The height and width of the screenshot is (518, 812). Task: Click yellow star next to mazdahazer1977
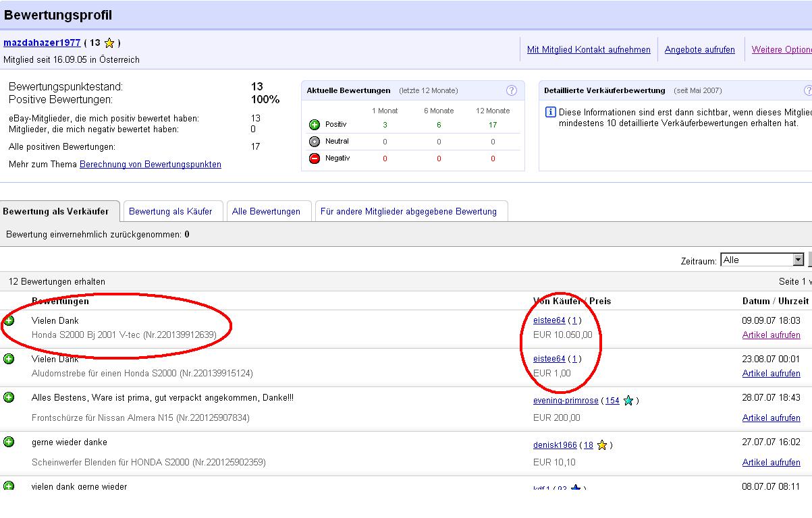(x=109, y=43)
